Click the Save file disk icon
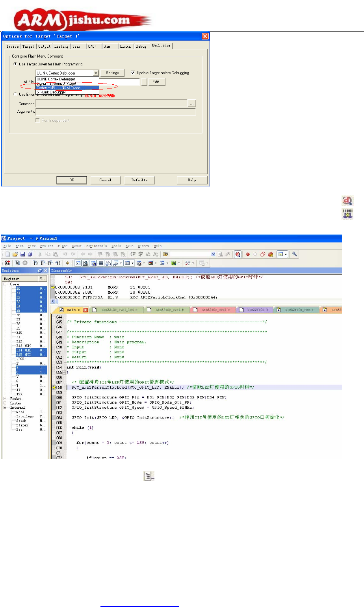This screenshot has width=364, height=607. click(x=23, y=254)
